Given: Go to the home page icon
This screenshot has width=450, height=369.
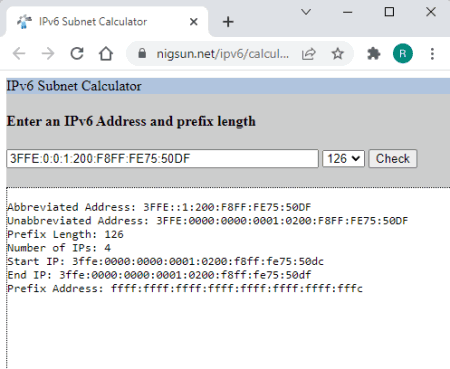Looking at the screenshot, I should pos(106,53).
